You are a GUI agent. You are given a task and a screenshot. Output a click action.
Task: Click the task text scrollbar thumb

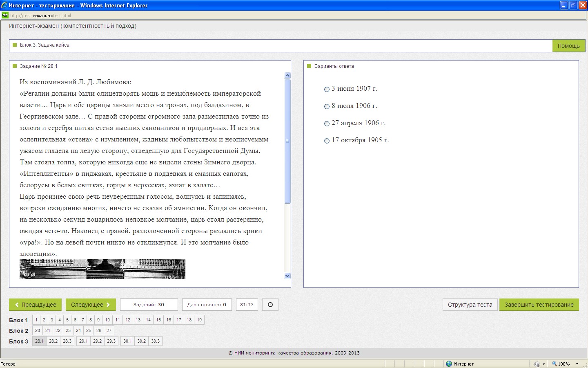(x=287, y=141)
